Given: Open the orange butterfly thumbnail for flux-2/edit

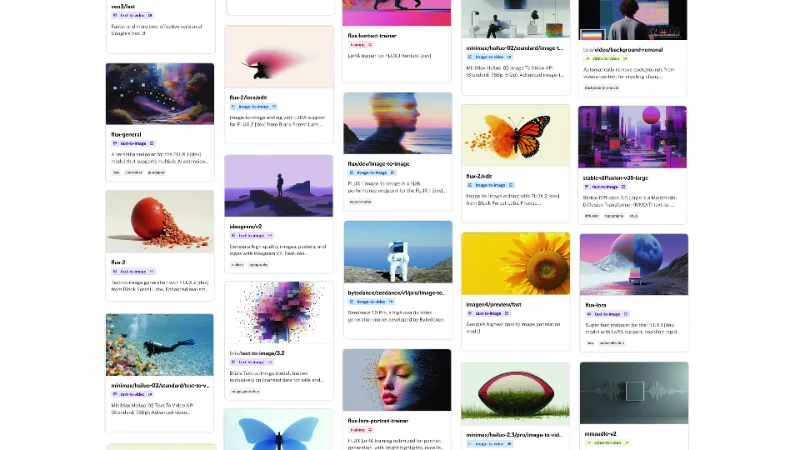Looking at the screenshot, I should [515, 135].
